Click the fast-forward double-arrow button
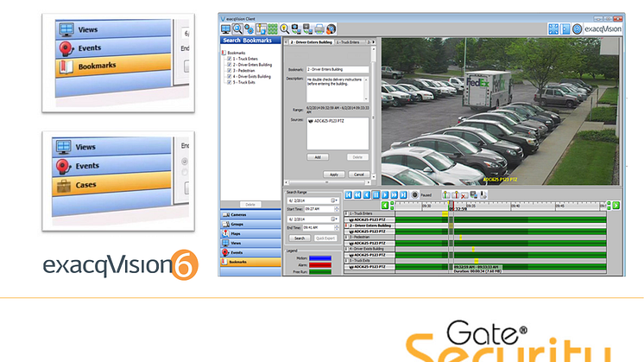Viewport: 644px width, 362px height. click(395, 195)
